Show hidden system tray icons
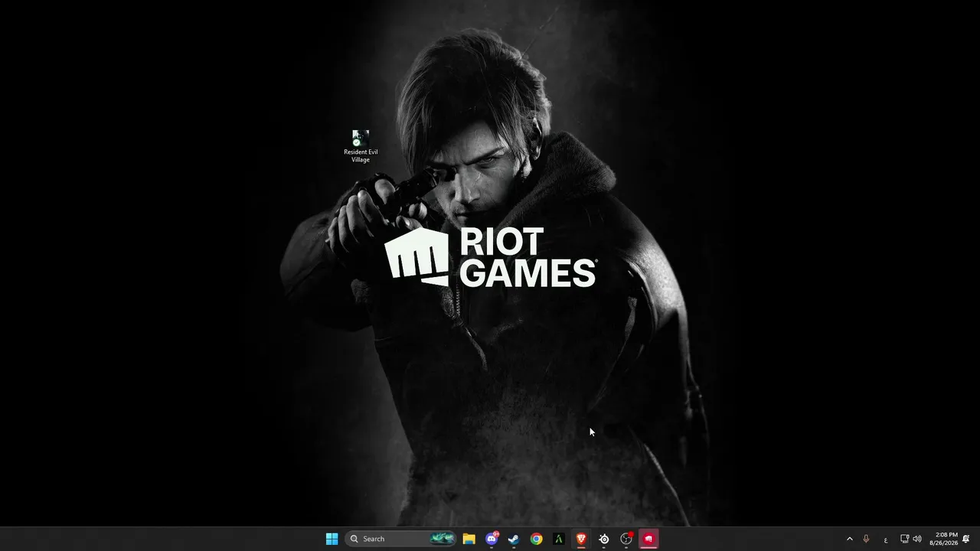This screenshot has width=980, height=551. (x=849, y=539)
